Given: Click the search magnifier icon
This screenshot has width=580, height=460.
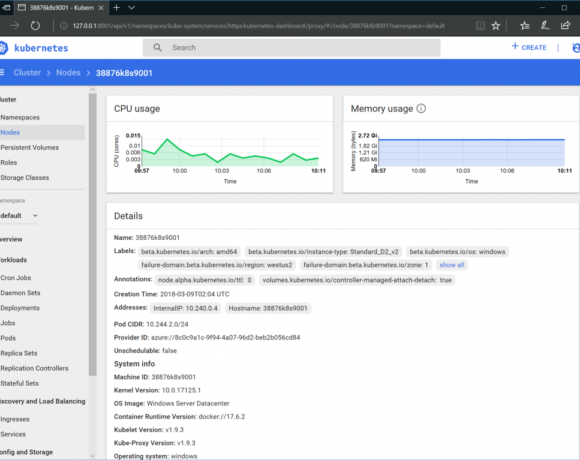Looking at the screenshot, I should (x=158, y=48).
